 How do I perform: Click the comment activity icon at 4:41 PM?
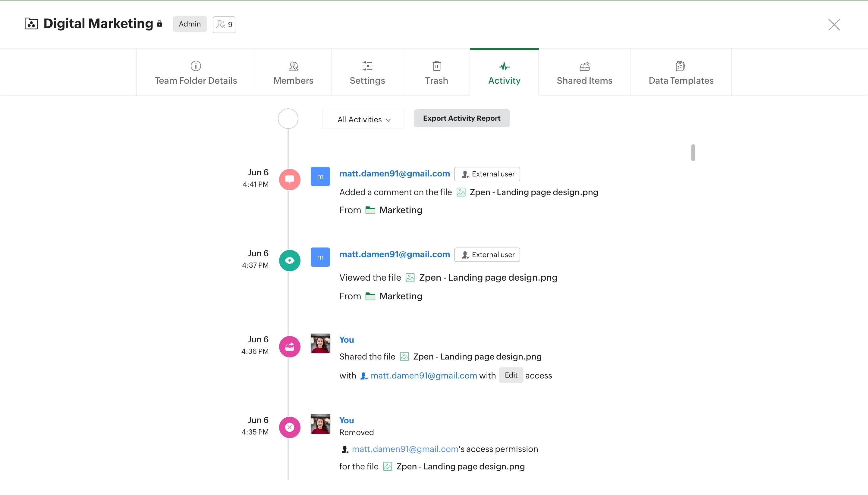coord(290,179)
